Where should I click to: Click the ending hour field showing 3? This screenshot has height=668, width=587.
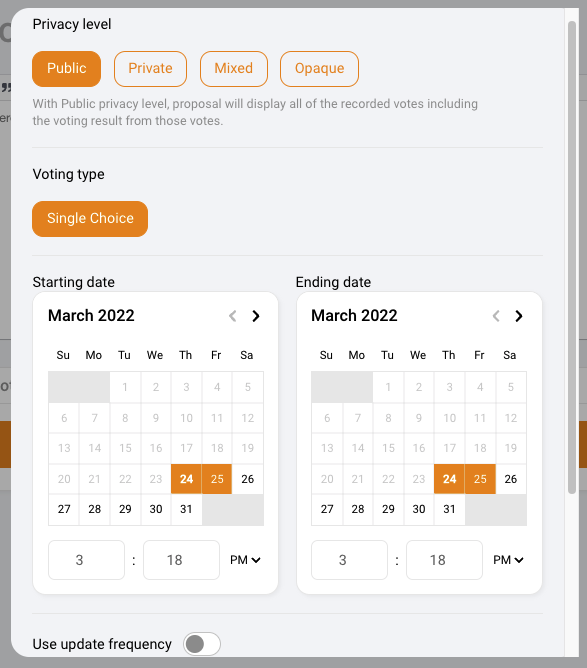coord(349,560)
